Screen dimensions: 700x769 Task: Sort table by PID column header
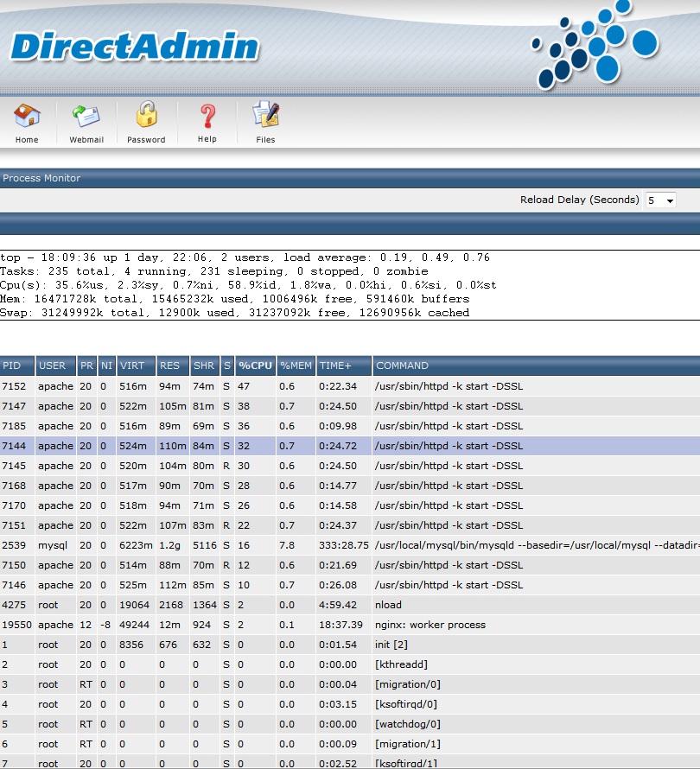[17, 365]
